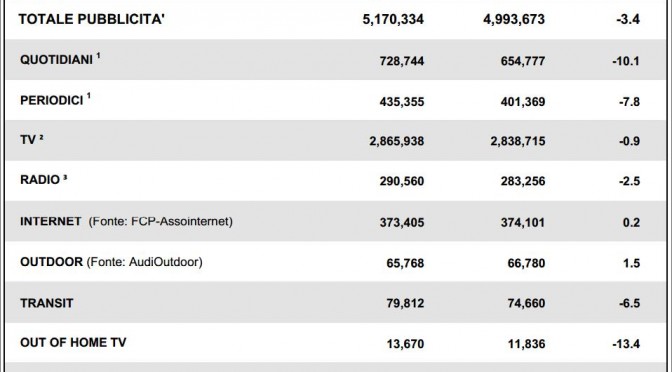Click the OUT OF HOME TV label
Viewport: 672px width, 372px height.
[73, 342]
